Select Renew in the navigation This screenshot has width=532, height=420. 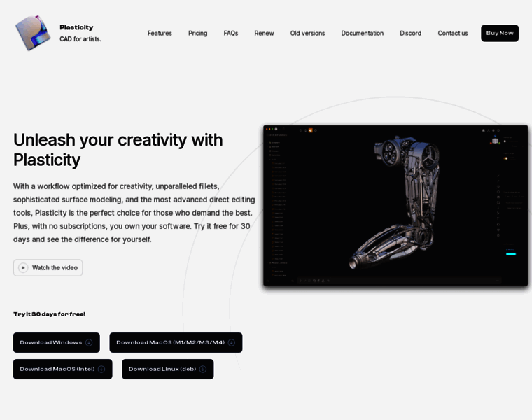point(265,33)
